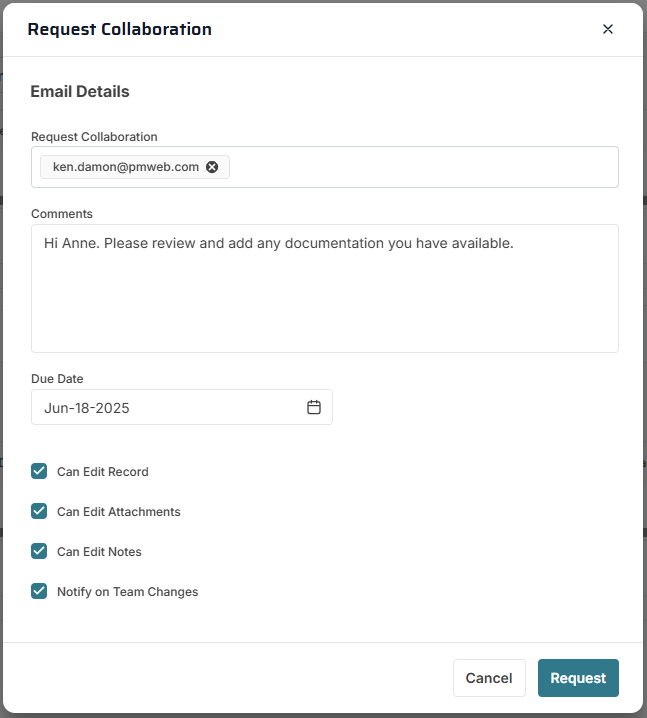Click the Due Date field label
647x718 pixels.
(57, 379)
